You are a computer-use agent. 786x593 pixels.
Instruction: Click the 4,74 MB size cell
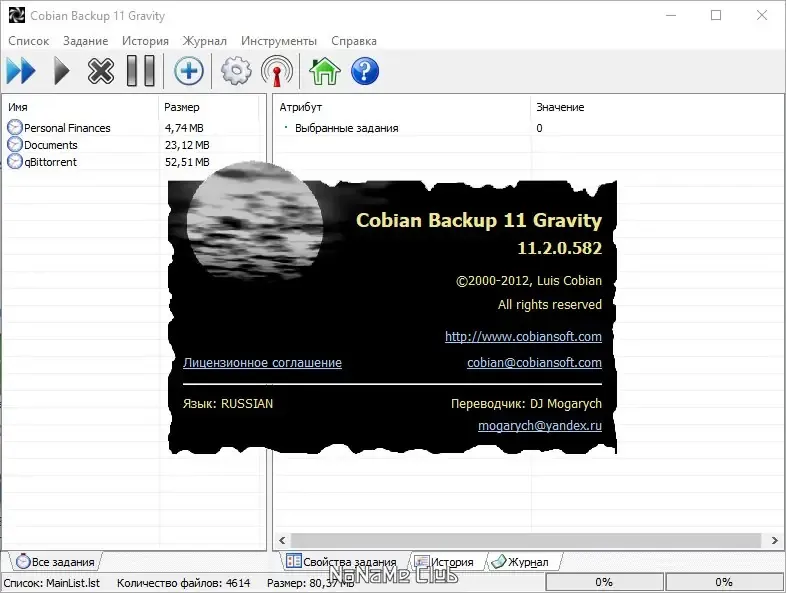184,128
